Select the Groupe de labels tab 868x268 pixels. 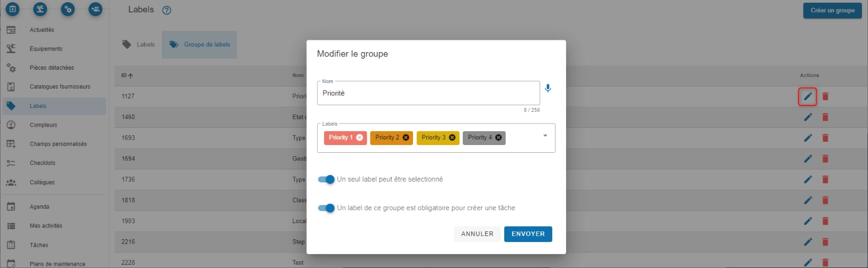[200, 45]
